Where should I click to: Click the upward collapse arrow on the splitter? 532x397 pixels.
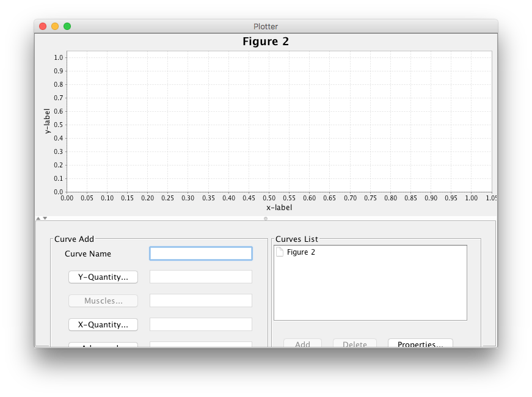tap(38, 217)
